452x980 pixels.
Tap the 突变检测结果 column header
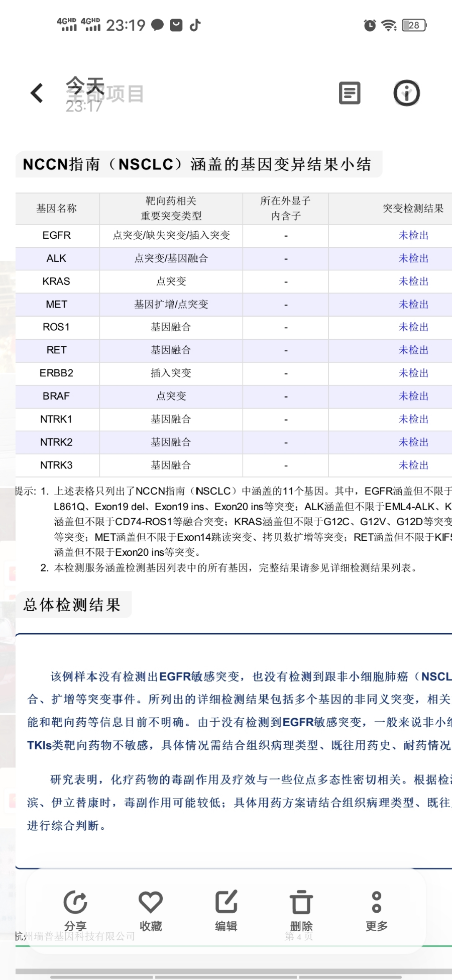coord(413,209)
